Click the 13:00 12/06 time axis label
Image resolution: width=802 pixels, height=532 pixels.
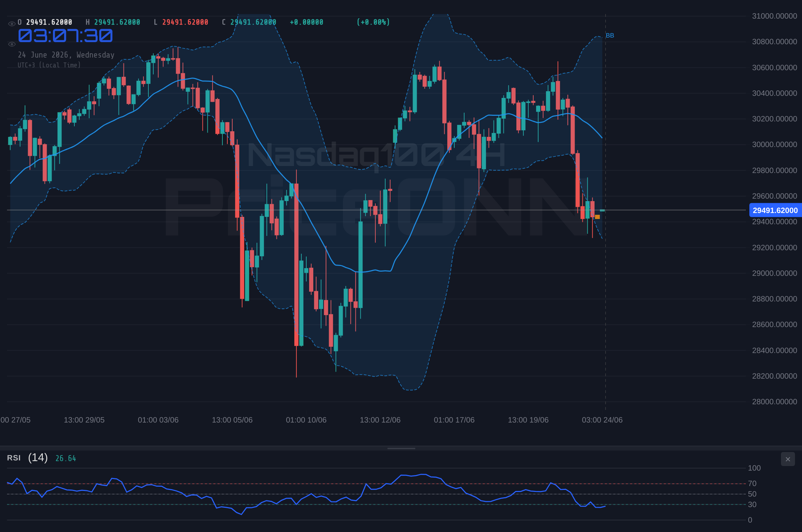coord(380,420)
